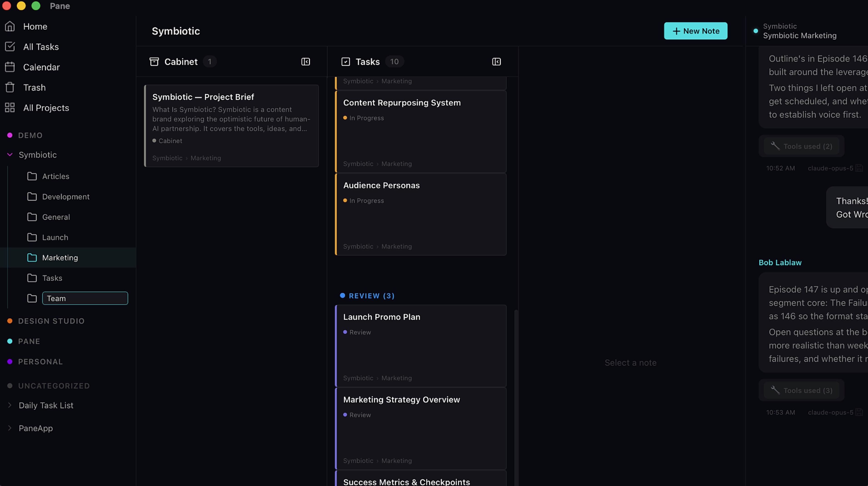
Task: Click the Symbiotic Marketing chat title
Action: pos(800,35)
